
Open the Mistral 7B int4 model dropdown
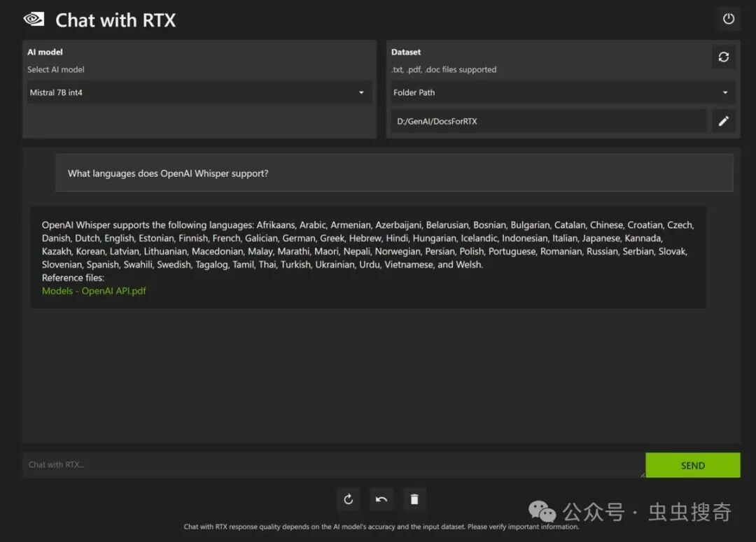199,92
